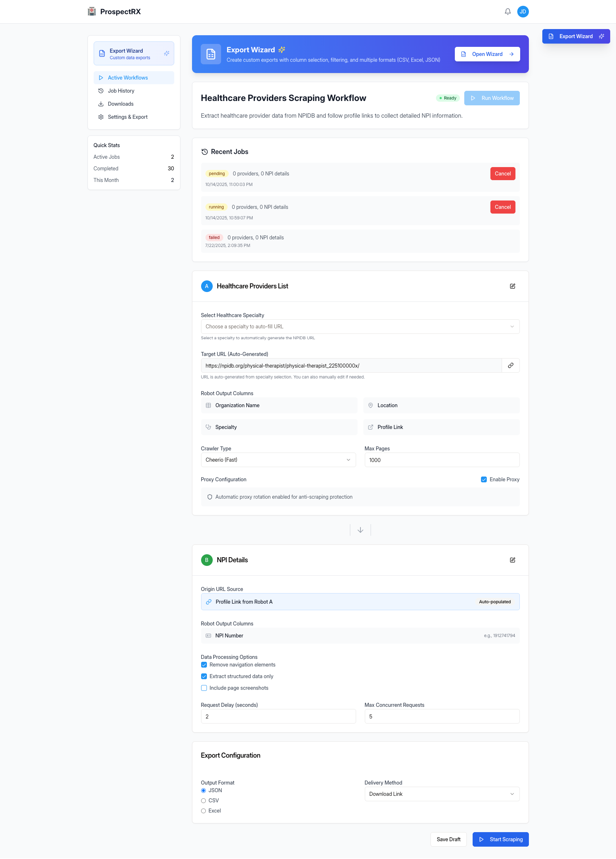
Task: Open the healthcare specialty dropdown
Action: pyautogui.click(x=360, y=326)
